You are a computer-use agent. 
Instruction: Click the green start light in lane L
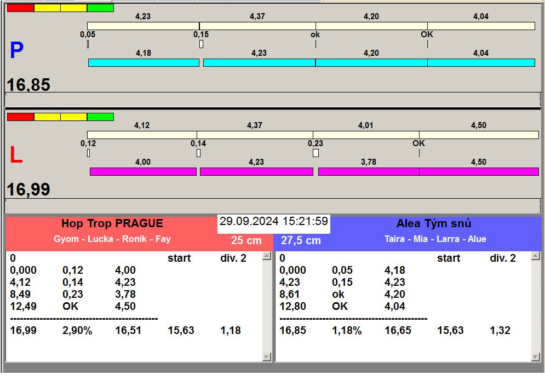pyautogui.click(x=100, y=117)
